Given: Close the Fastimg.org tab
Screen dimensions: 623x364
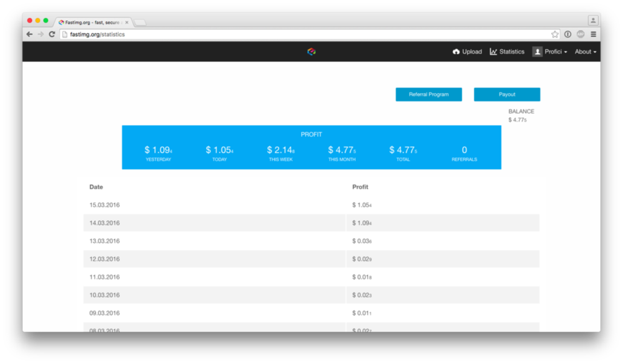Looking at the screenshot, I should 127,22.
